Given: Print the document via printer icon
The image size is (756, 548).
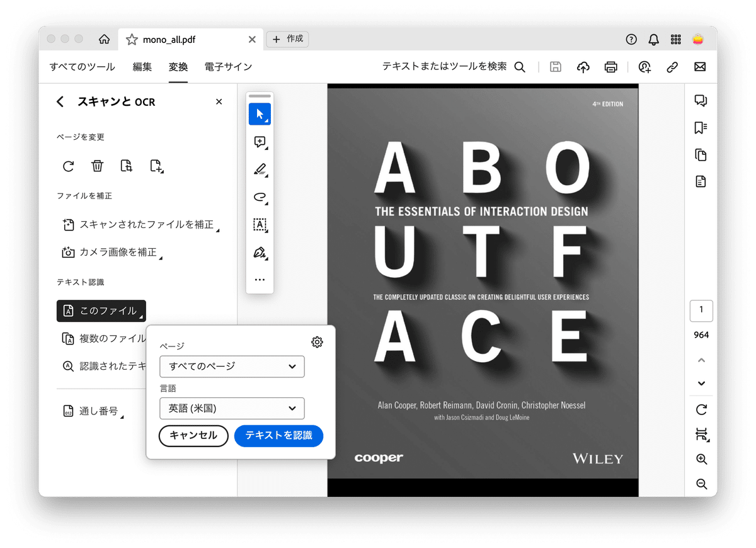Looking at the screenshot, I should point(610,67).
